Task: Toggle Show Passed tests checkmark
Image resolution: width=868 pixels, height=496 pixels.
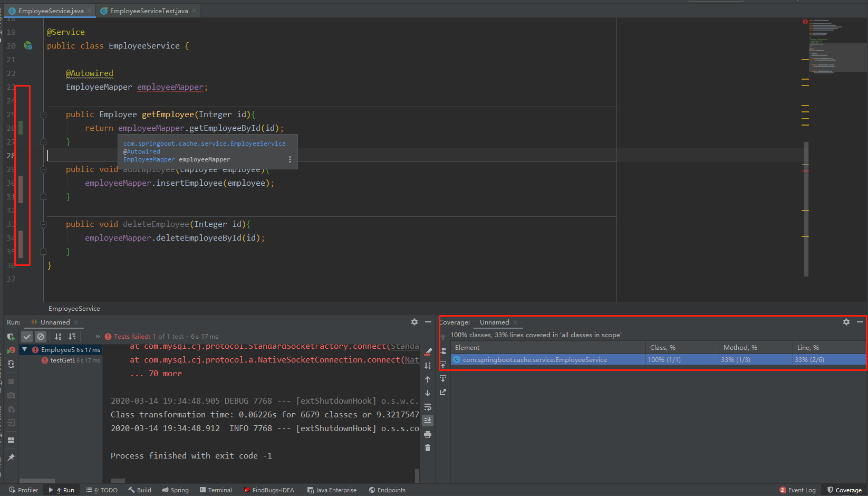Action: (27, 337)
